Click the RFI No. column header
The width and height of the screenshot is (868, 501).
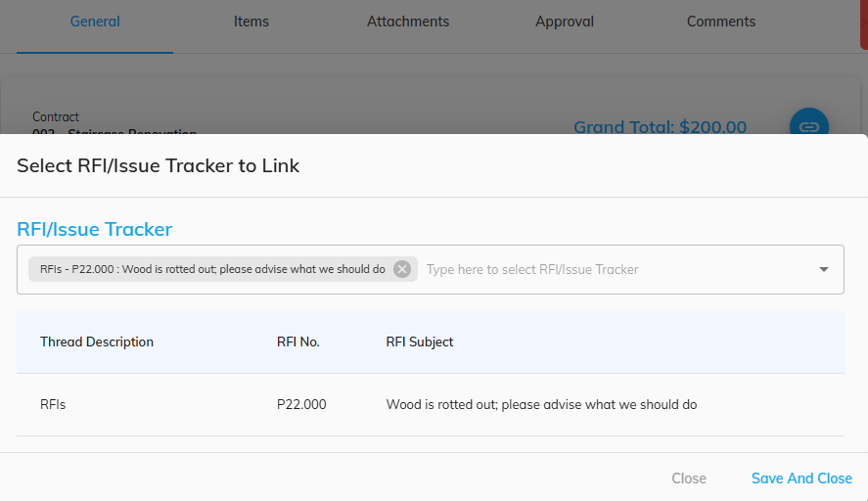pyautogui.click(x=298, y=342)
